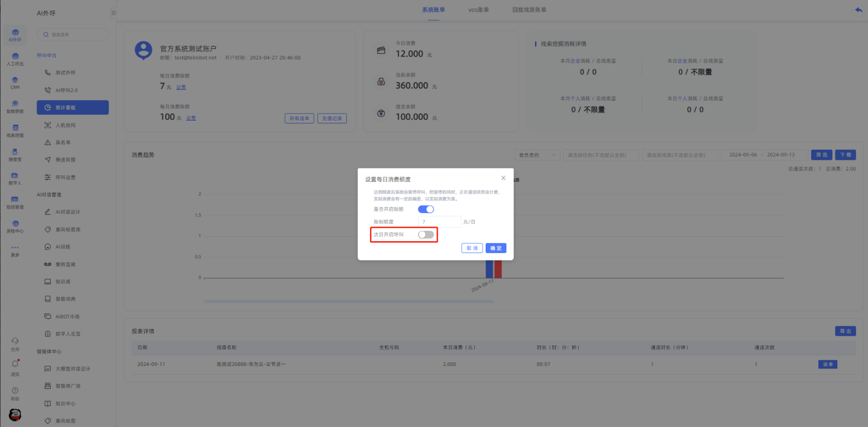Disable the 是否开启限额 switch
The width and height of the screenshot is (868, 427).
coord(426,209)
